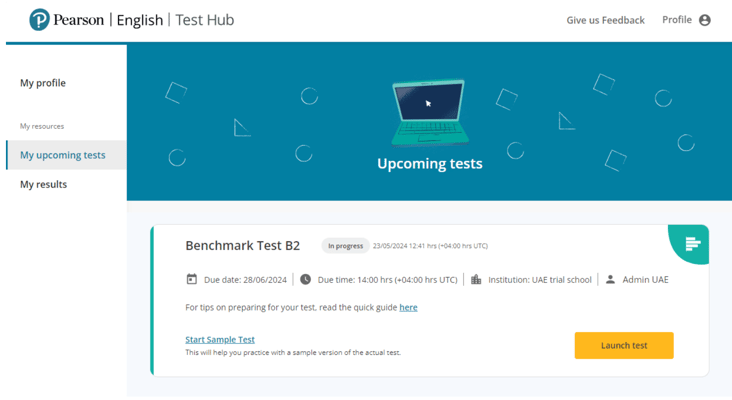
Task: Open the Profile avatar icon
Action: point(704,20)
